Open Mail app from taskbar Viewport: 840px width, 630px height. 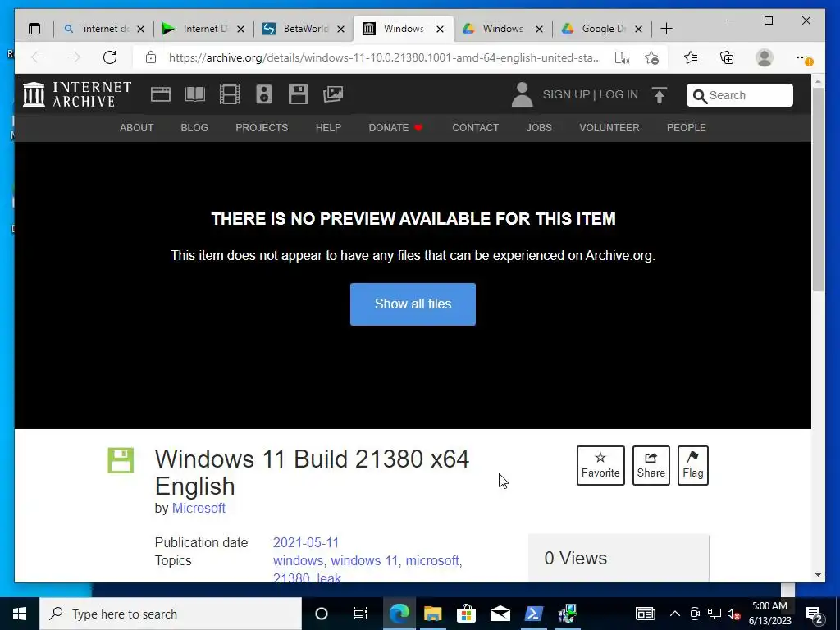coord(500,614)
